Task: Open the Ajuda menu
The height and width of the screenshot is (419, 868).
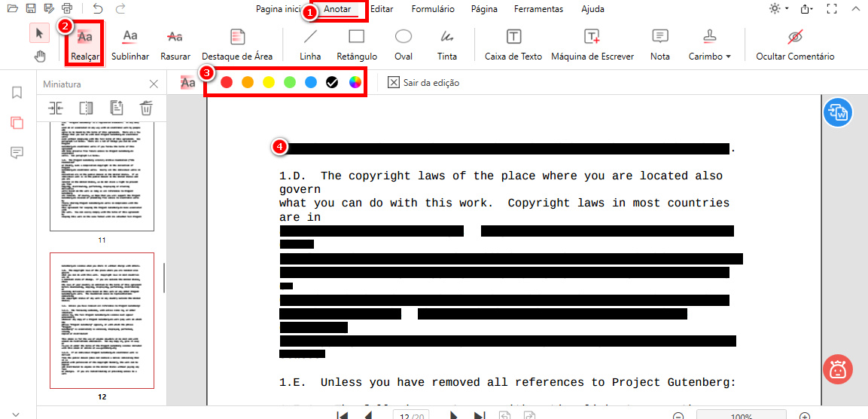Action: [593, 9]
